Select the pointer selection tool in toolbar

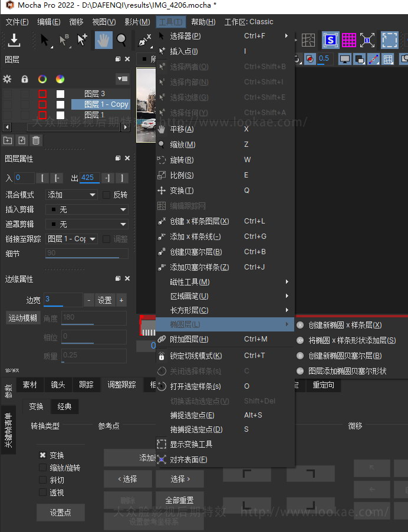[x=45, y=40]
